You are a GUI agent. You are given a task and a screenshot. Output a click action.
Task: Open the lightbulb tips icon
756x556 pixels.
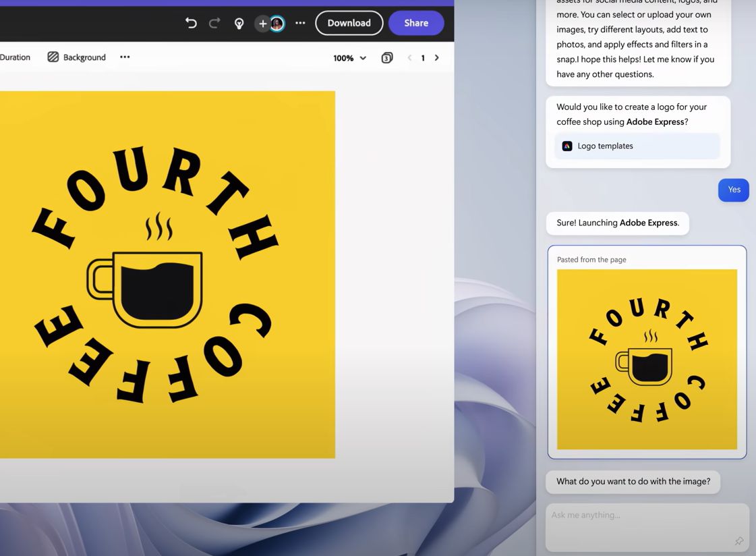coord(239,23)
